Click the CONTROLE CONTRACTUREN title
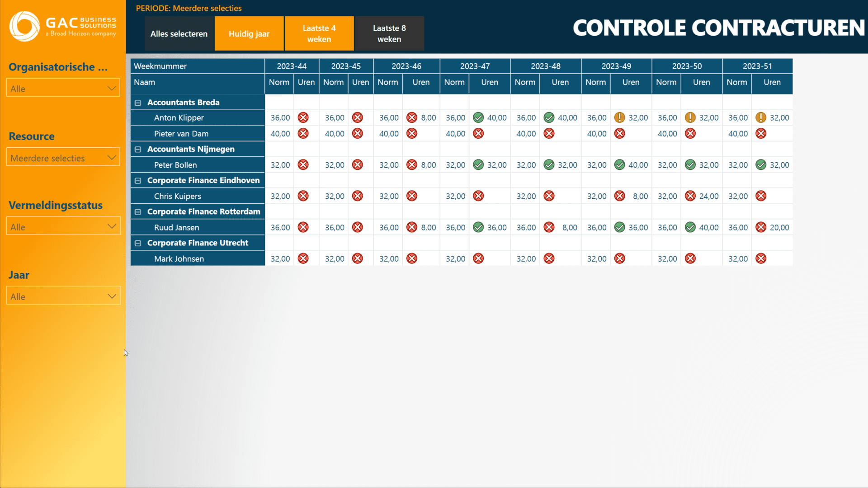Viewport: 868px width, 488px height. (x=719, y=28)
